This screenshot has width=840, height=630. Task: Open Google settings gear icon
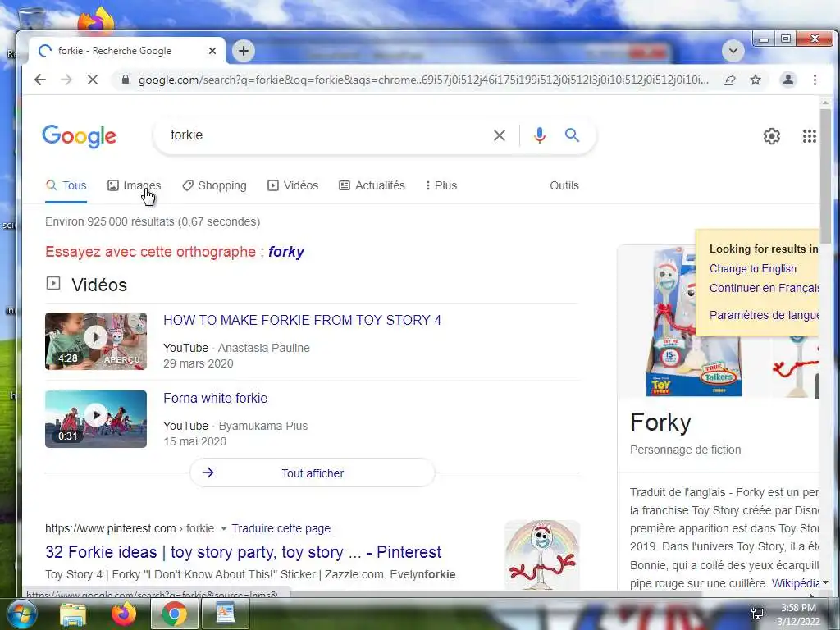771,136
